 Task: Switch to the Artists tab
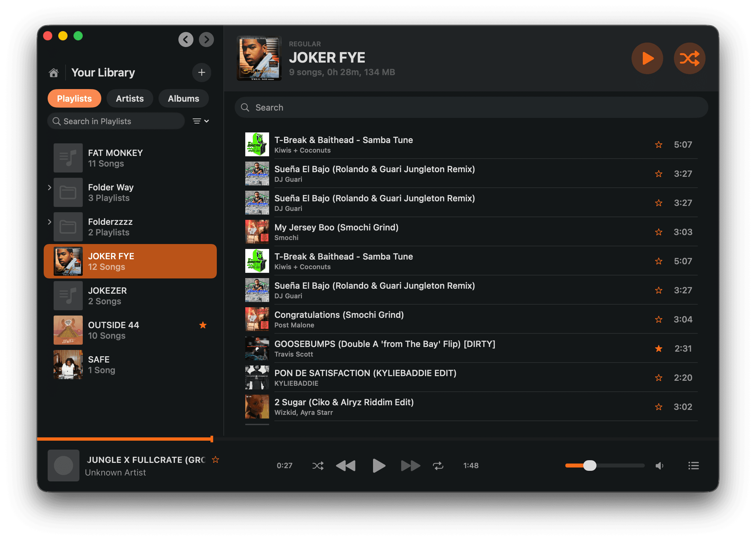pyautogui.click(x=129, y=98)
